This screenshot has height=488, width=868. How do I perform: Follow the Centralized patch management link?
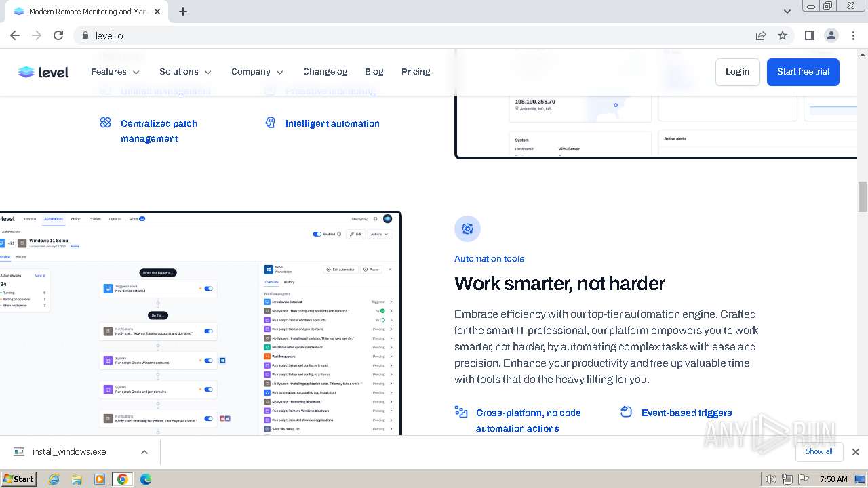(159, 131)
